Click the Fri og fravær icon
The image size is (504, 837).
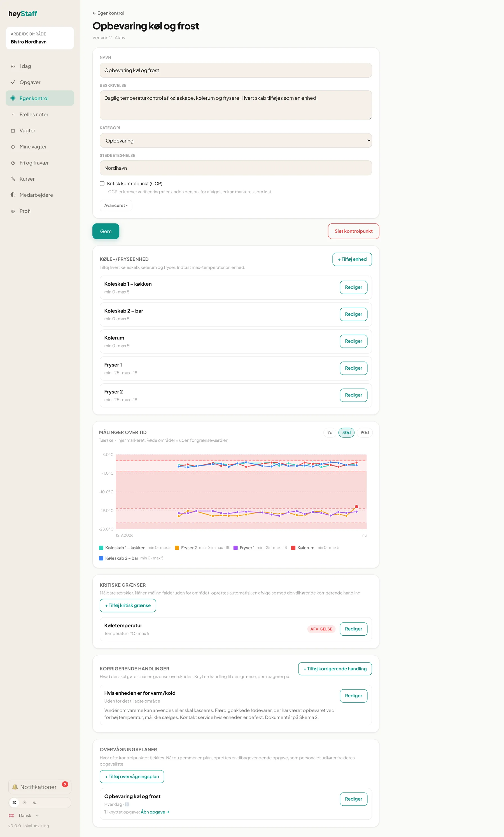coord(13,163)
